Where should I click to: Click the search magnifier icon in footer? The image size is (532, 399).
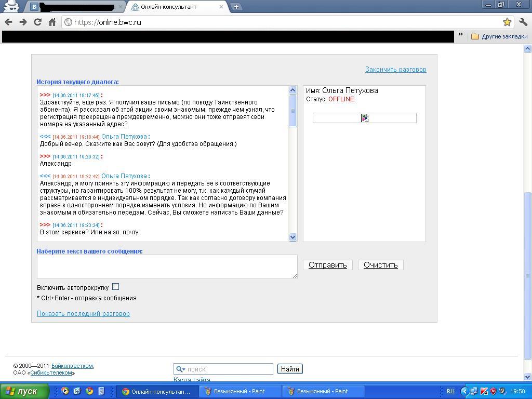point(180,369)
